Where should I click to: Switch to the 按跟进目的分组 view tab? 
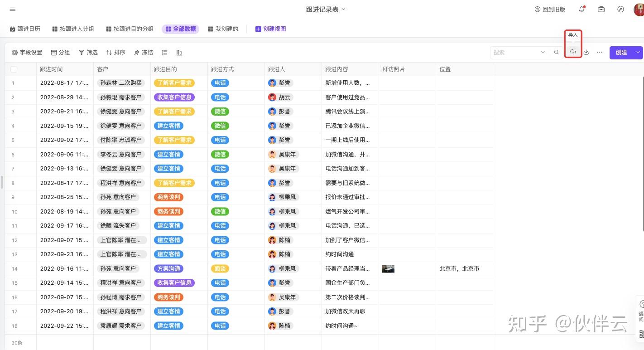click(x=130, y=29)
